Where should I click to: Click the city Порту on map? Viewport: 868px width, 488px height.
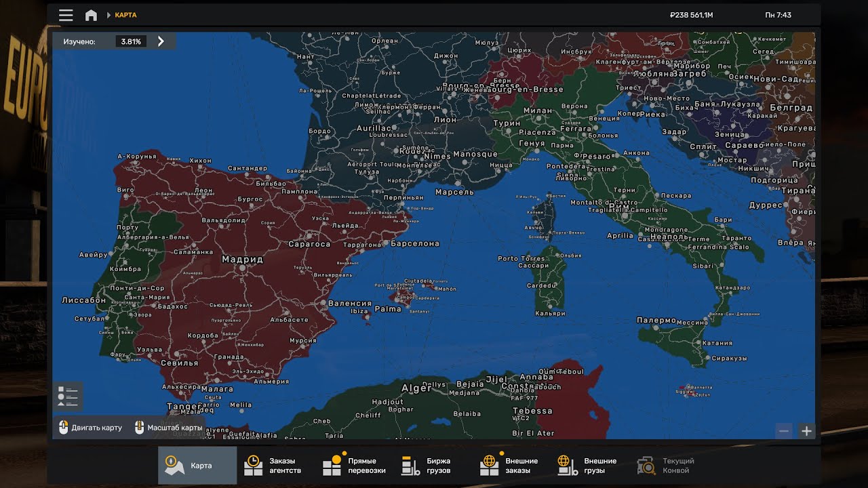[127, 228]
